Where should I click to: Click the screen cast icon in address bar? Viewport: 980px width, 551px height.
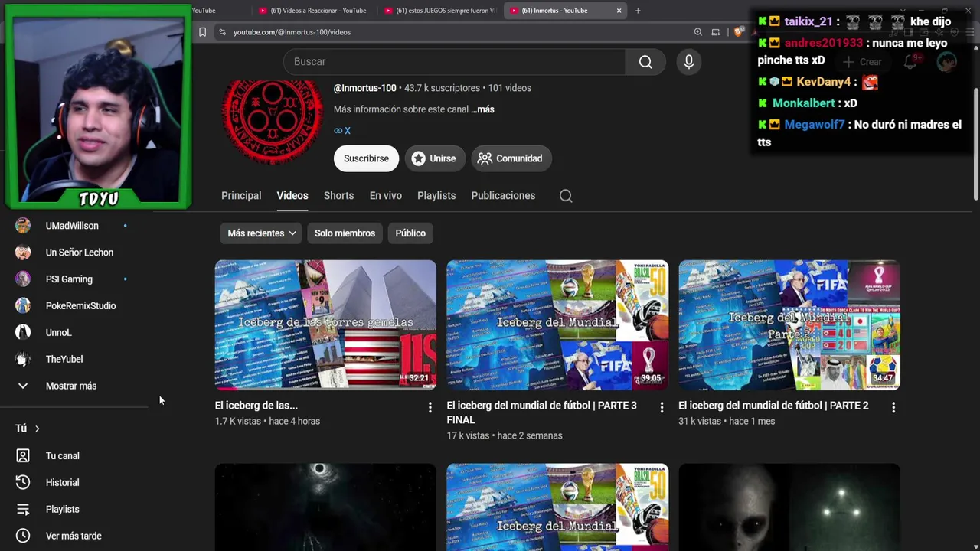coord(716,32)
